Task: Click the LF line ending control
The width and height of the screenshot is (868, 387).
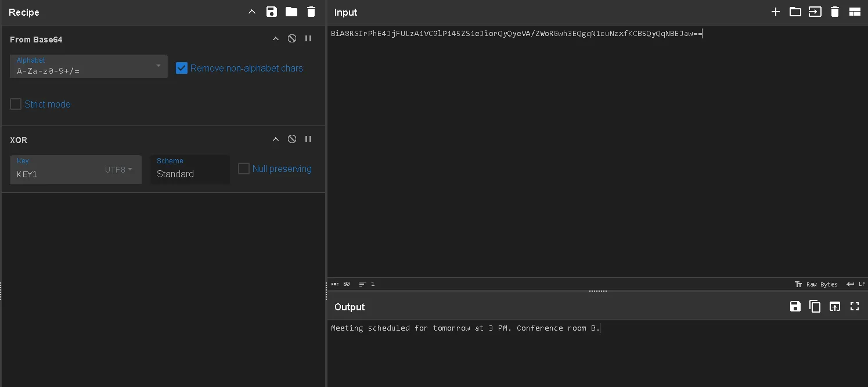Action: coord(856,284)
